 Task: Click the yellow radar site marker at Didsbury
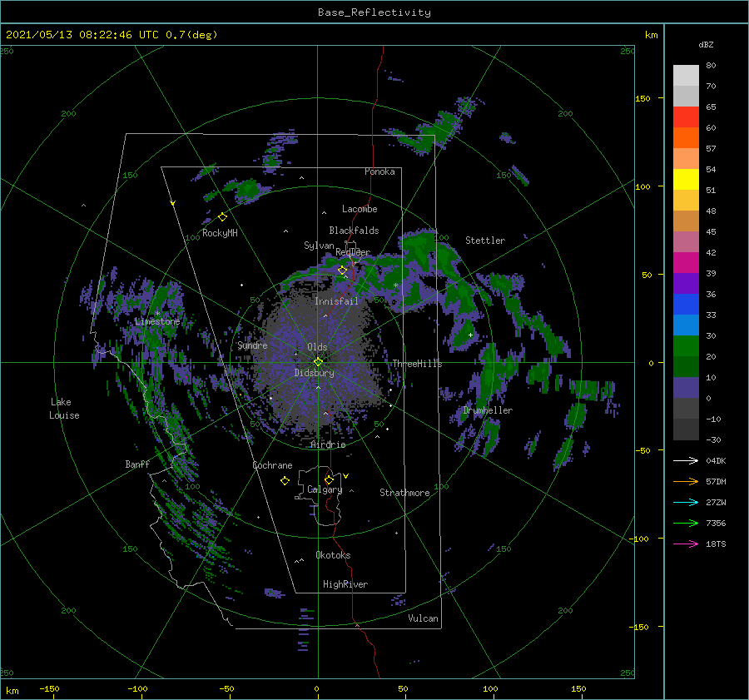pos(318,362)
